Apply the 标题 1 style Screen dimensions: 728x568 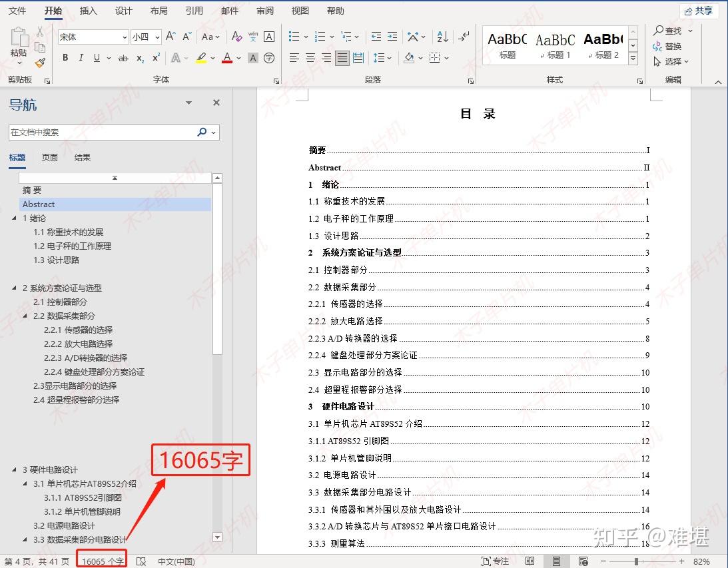click(x=555, y=45)
